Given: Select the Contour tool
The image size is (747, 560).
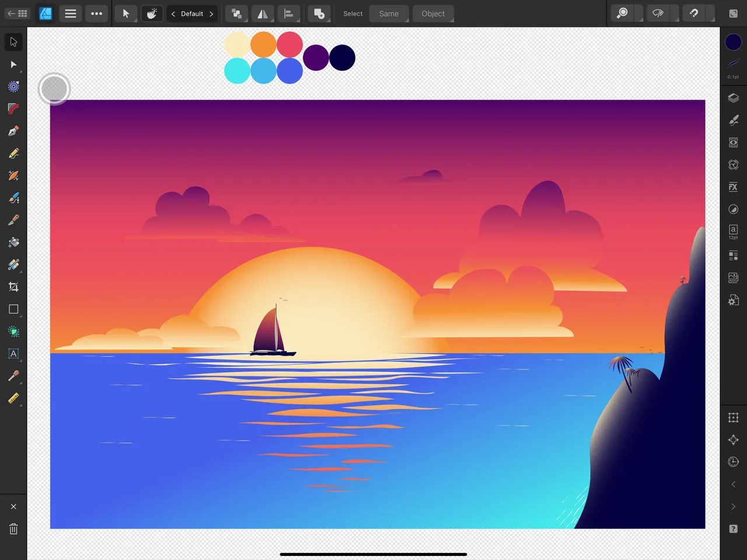Looking at the screenshot, I should 13,86.
